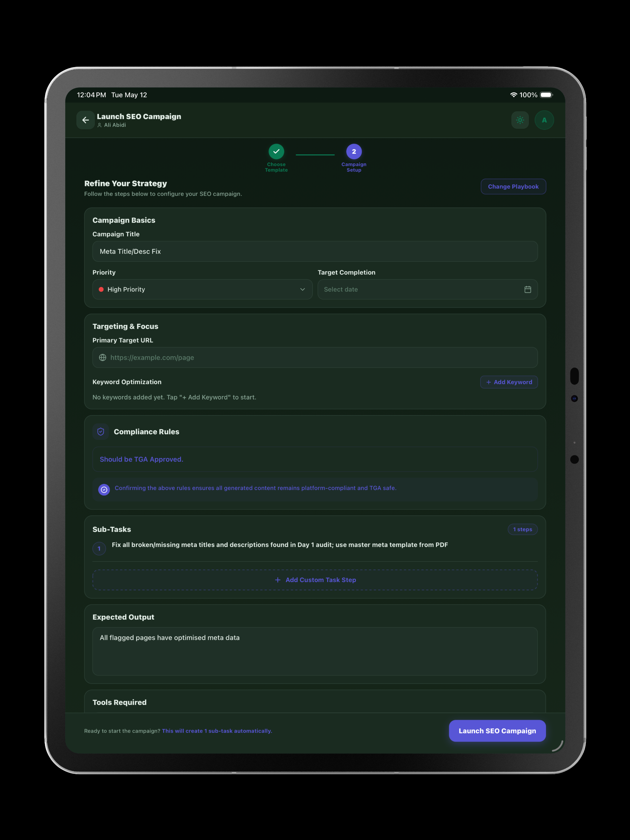Image resolution: width=630 pixels, height=840 pixels.
Task: Open calendar icon in Target Completion
Action: click(527, 289)
